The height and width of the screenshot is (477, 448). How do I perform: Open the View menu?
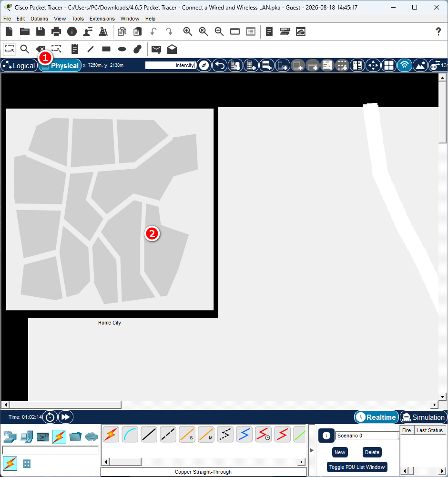(x=60, y=19)
